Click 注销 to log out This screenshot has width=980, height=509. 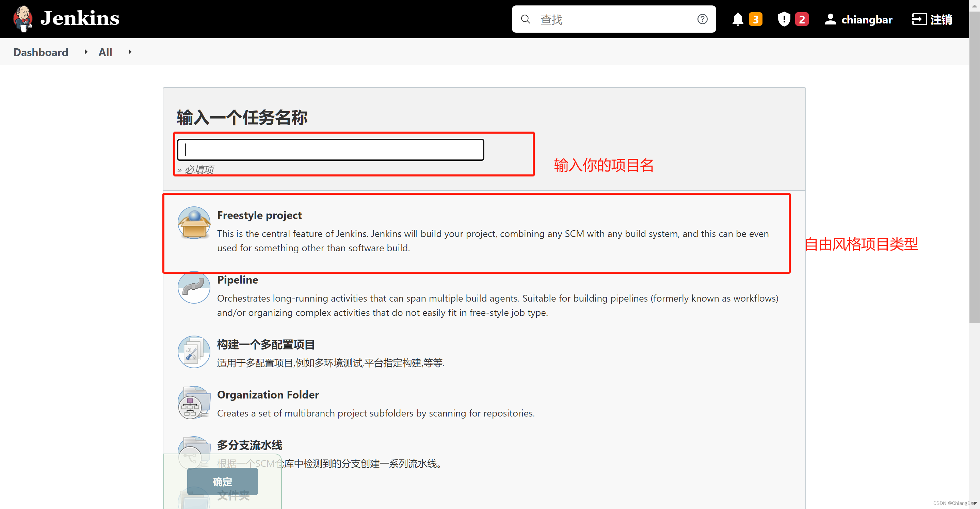click(x=932, y=19)
